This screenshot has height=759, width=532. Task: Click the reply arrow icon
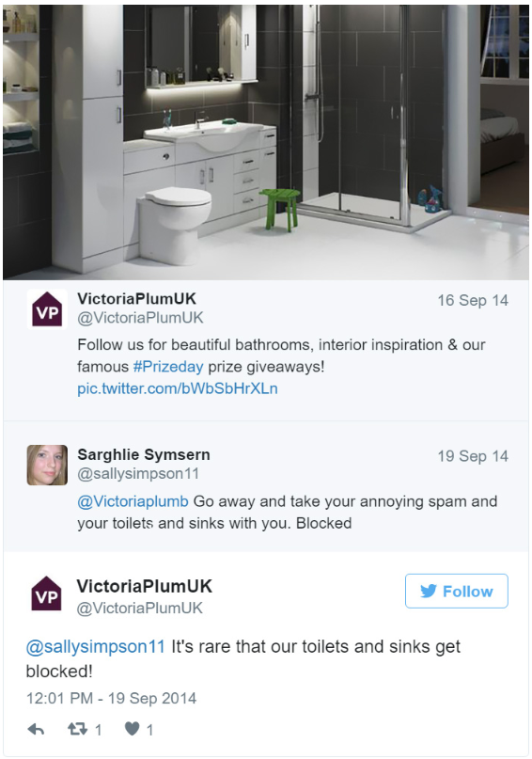click(x=36, y=729)
